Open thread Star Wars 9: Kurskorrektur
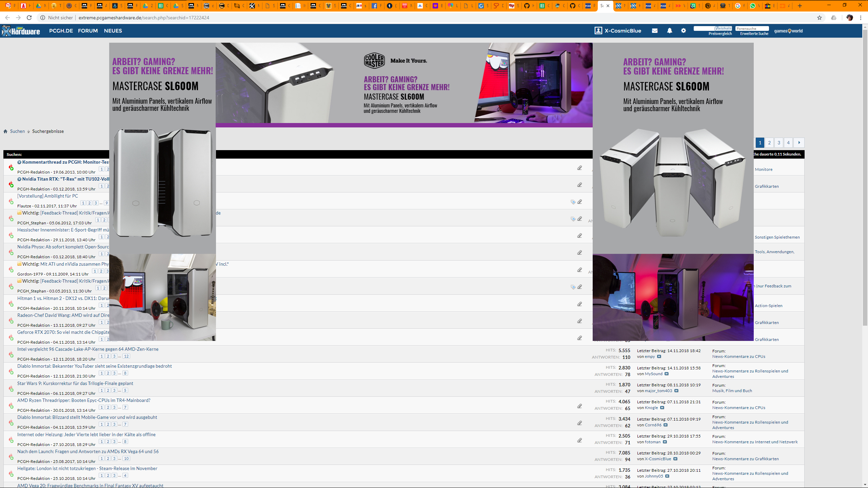This screenshot has width=868, height=488. click(x=75, y=383)
